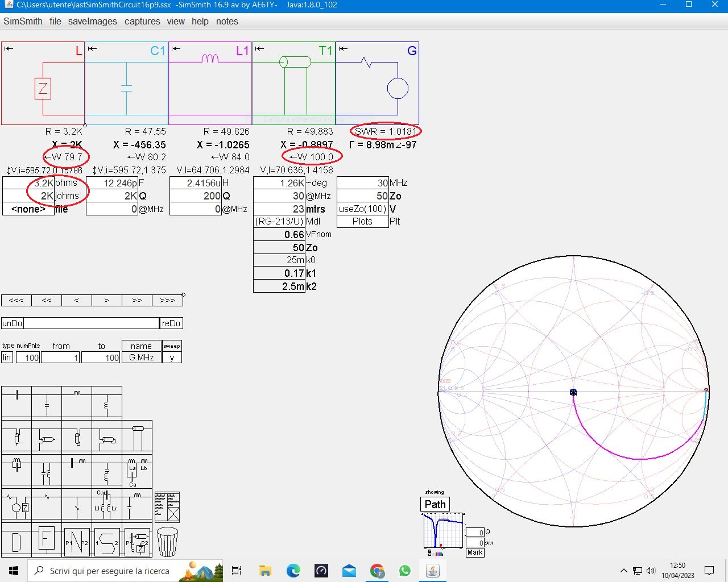Open the notes menu
Image resolution: width=728 pixels, height=582 pixels.
click(x=227, y=21)
